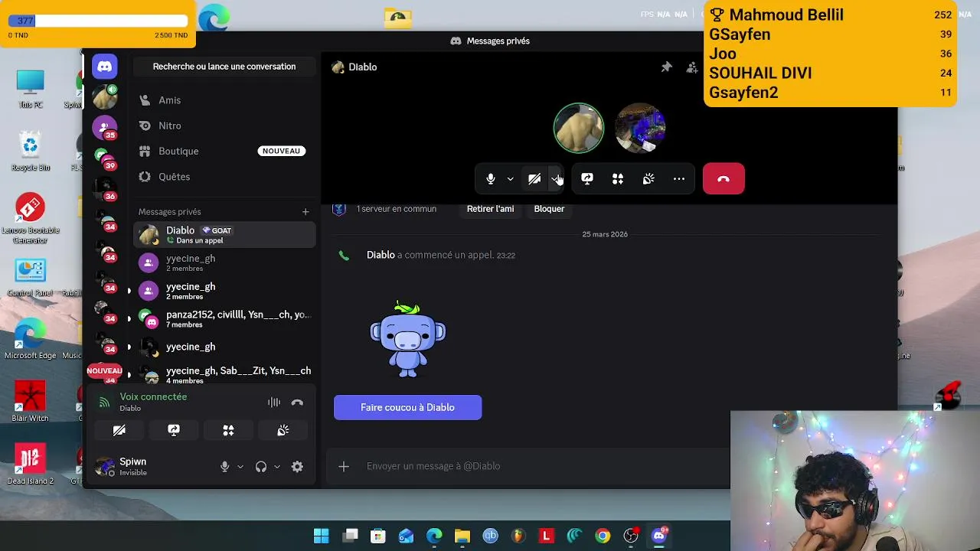Select the Blair Witch desktop icon
The width and height of the screenshot is (980, 551).
(x=31, y=401)
